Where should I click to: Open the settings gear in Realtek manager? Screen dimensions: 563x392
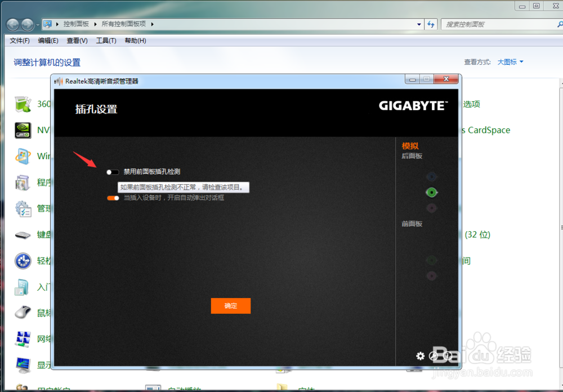[x=420, y=356]
